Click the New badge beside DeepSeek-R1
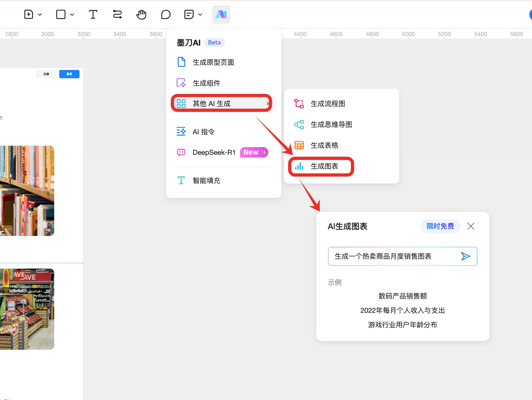Screen dimensions: 532x400 (x=254, y=152)
